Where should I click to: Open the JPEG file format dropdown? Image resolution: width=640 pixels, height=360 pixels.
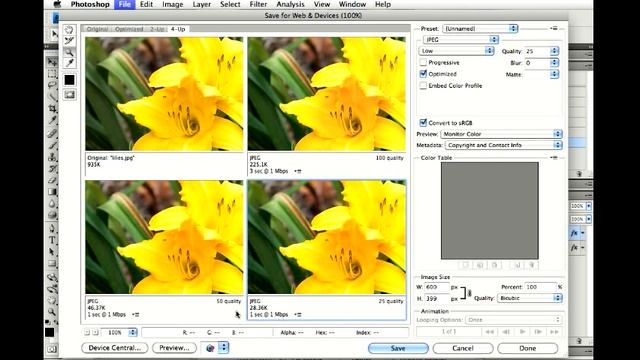pyautogui.click(x=461, y=40)
